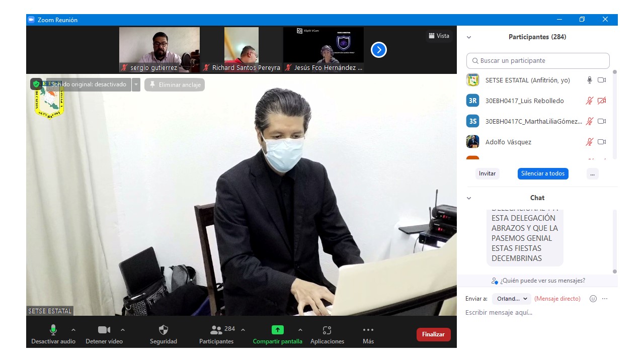Viewport: 644px width, 362px height.
Task: Click the red Finalizar button
Action: [x=433, y=334]
